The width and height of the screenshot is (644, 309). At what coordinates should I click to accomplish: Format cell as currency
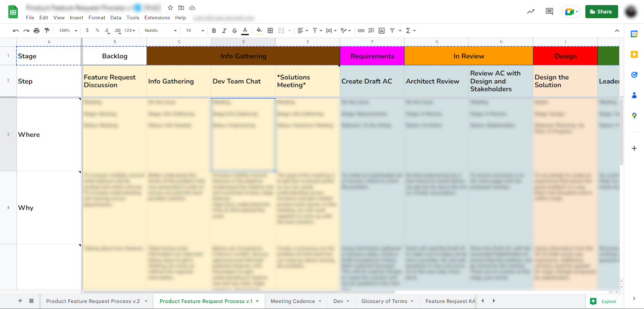click(87, 31)
